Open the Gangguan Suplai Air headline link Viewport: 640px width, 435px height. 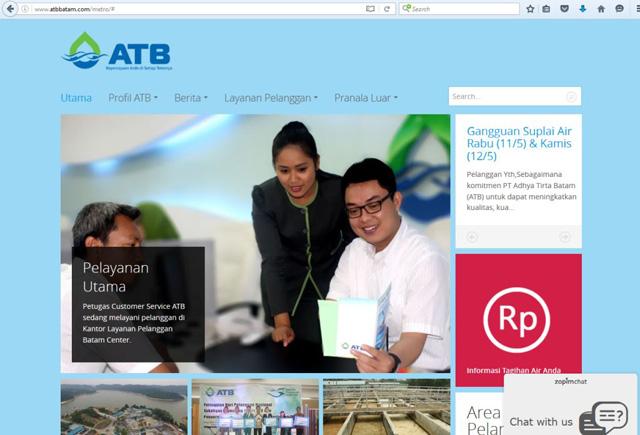pyautogui.click(x=519, y=143)
